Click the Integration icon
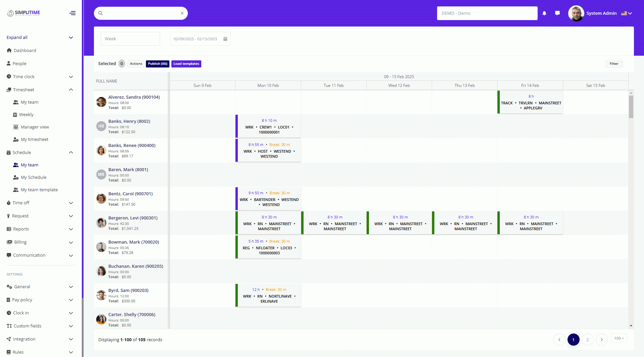The width and height of the screenshot is (644, 357). pos(9,339)
